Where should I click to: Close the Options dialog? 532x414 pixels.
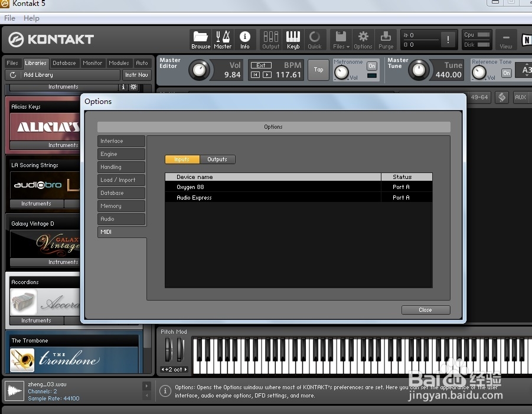tap(426, 310)
